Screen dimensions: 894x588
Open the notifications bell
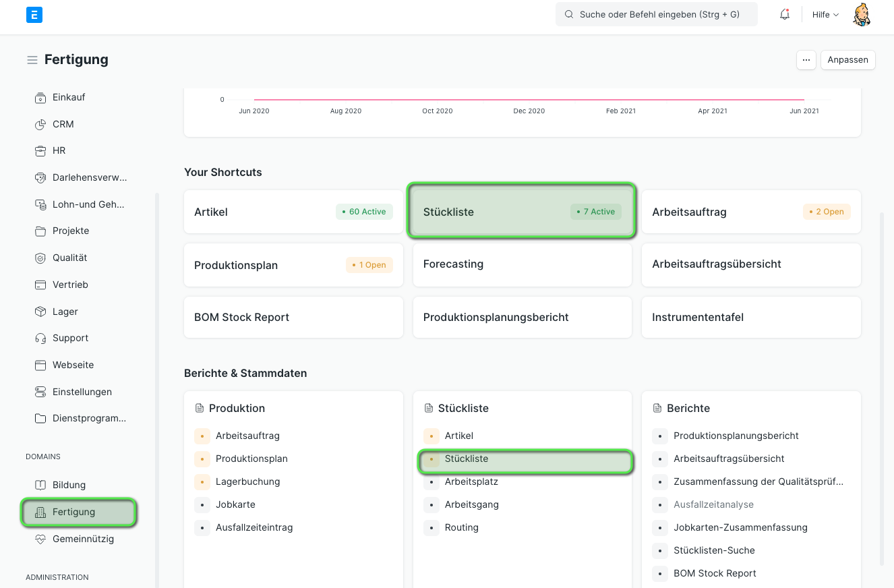click(785, 14)
